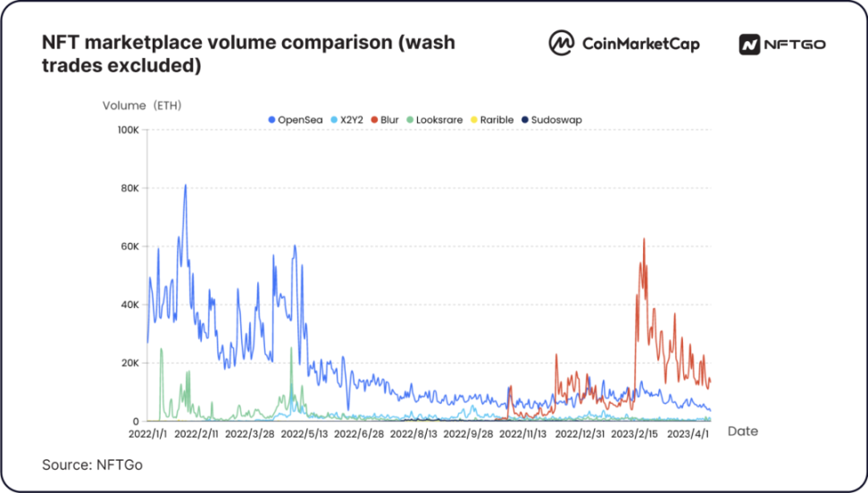Screen dimensions: 868x493
Task: Click OpenSea's highest peak near 80K
Action: click(x=185, y=186)
